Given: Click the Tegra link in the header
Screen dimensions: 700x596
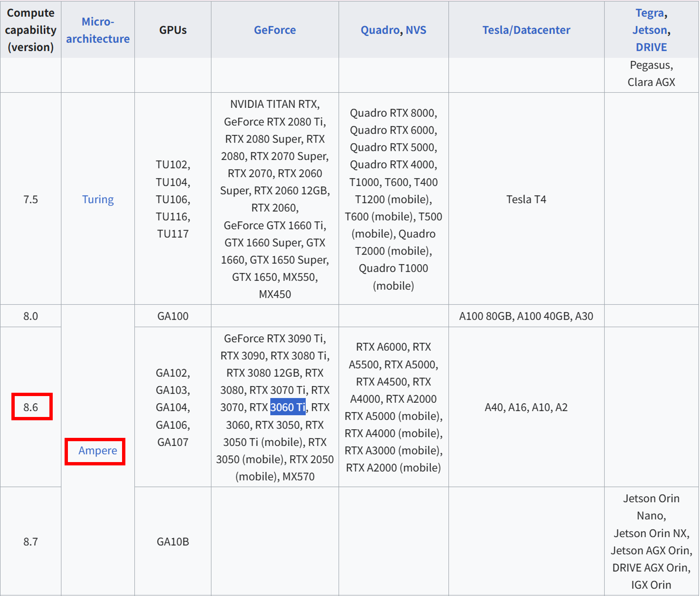Looking at the screenshot, I should coord(649,13).
